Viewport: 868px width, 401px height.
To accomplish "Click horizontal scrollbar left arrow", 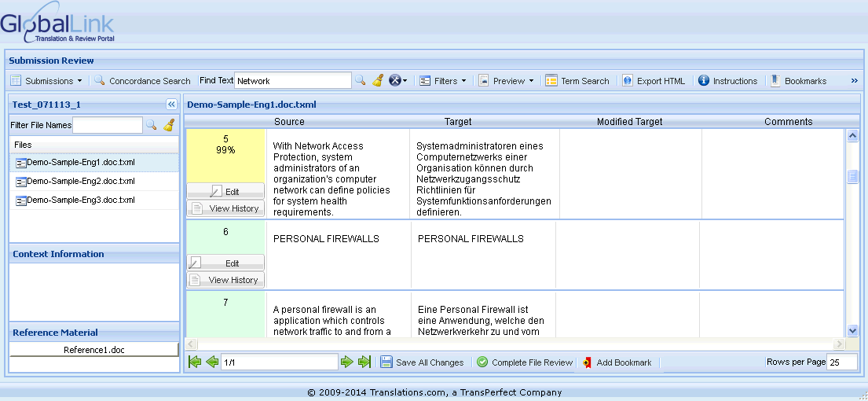I will pyautogui.click(x=190, y=344).
